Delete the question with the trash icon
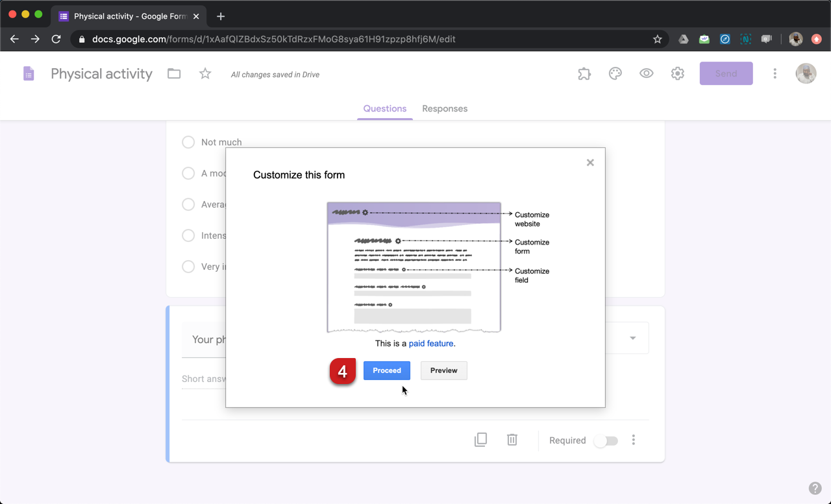The height and width of the screenshot is (504, 831). click(512, 439)
